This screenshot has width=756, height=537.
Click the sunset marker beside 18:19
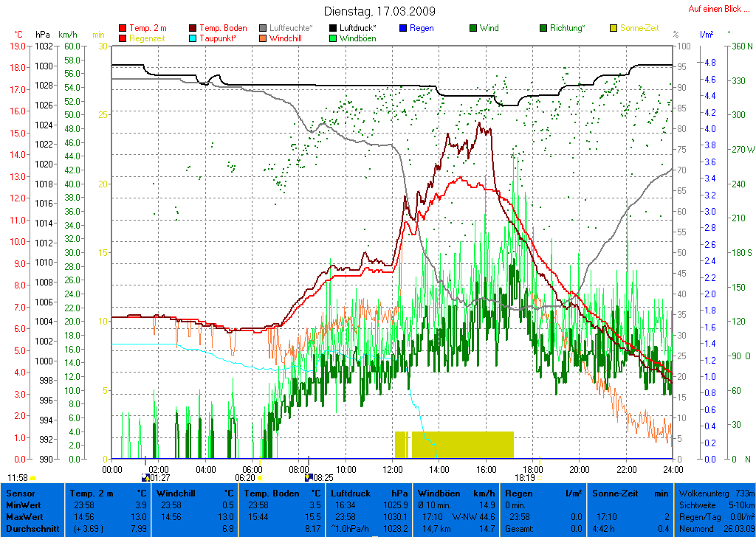pyautogui.click(x=539, y=478)
